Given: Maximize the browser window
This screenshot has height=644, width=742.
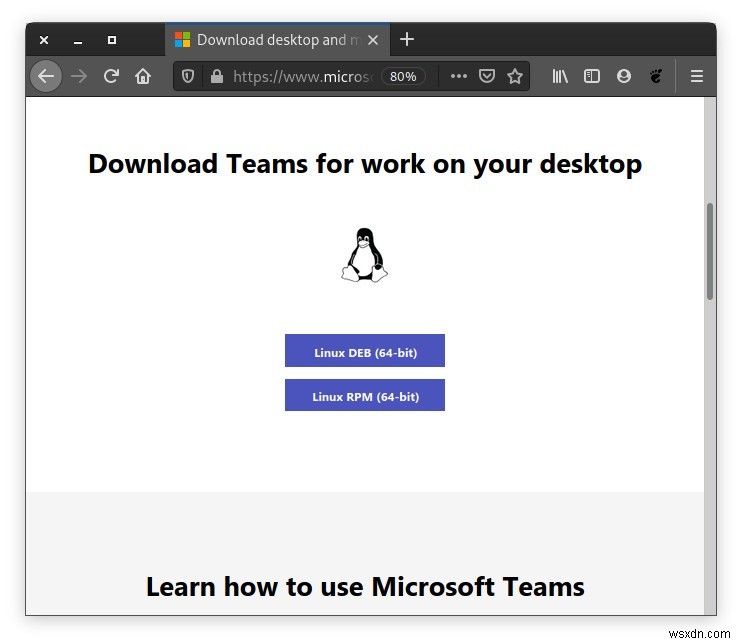Looking at the screenshot, I should point(112,40).
